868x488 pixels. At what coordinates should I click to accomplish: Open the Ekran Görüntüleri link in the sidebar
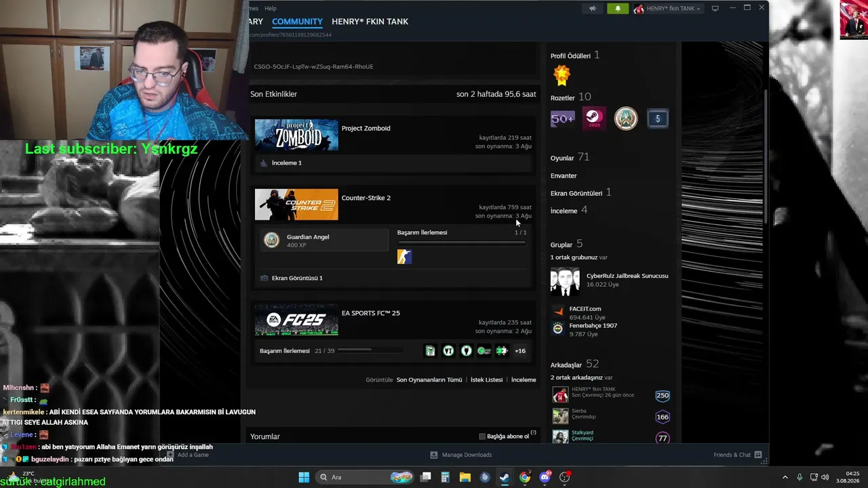pos(576,193)
